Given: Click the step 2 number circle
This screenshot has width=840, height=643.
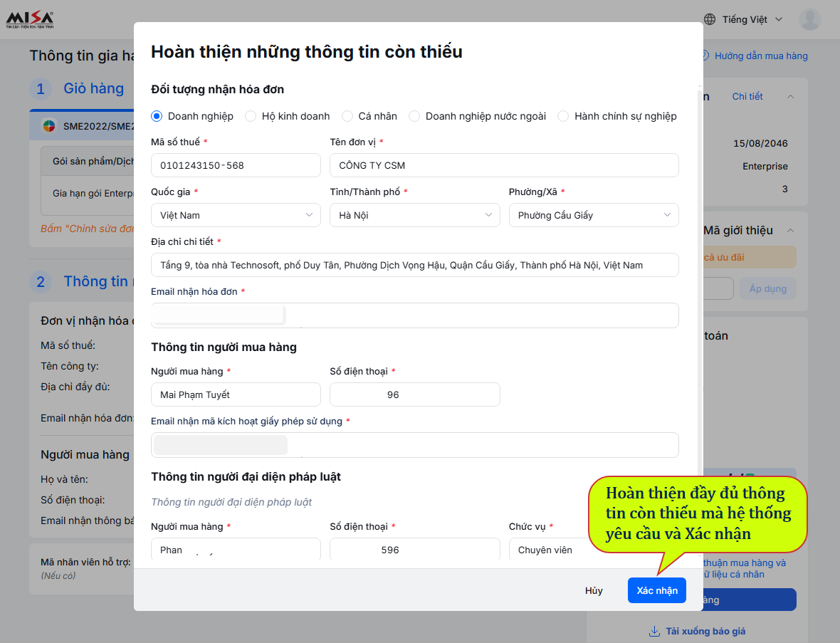Looking at the screenshot, I should point(40,282).
